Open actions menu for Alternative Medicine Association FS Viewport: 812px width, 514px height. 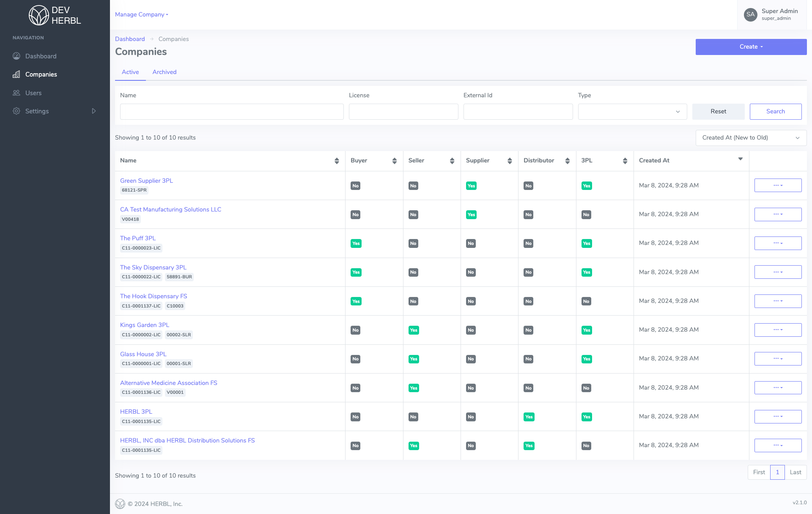[778, 388]
